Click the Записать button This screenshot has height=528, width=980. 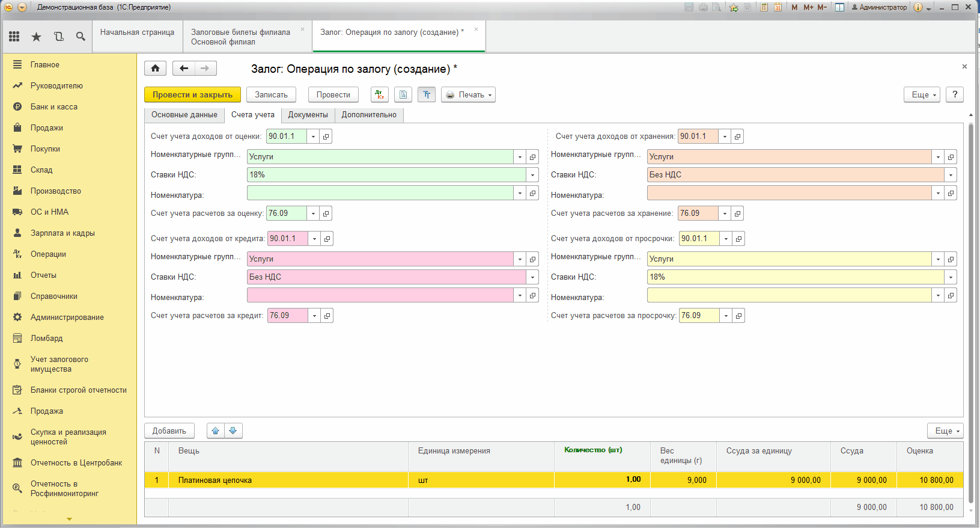271,94
